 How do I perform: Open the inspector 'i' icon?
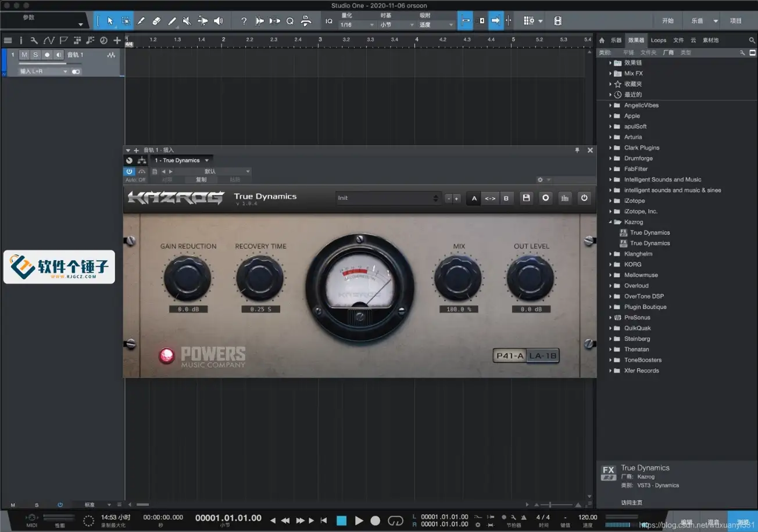pyautogui.click(x=21, y=40)
